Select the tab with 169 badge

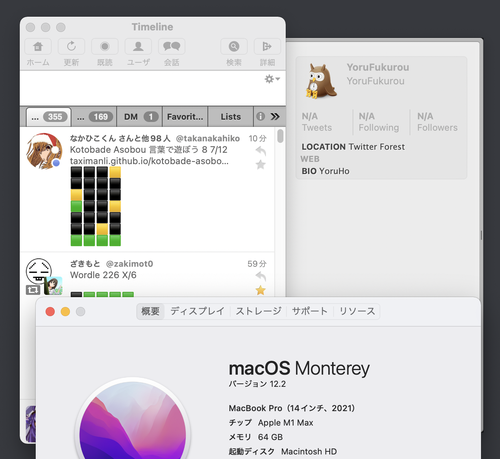click(x=94, y=117)
